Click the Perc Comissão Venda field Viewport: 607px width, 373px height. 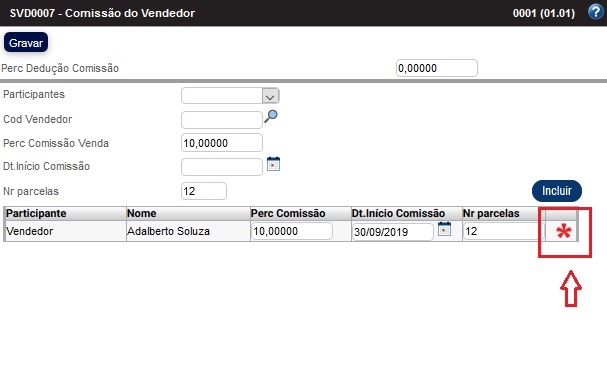coord(222,143)
